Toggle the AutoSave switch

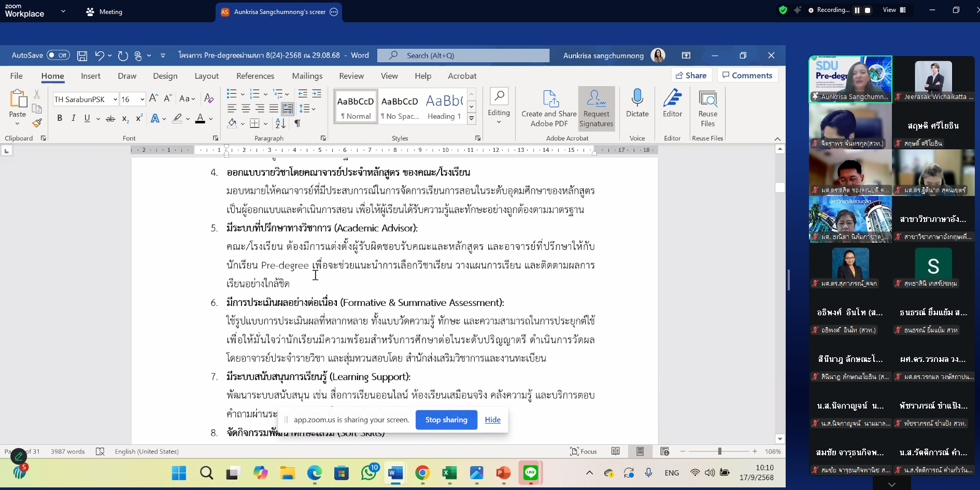[x=58, y=55]
